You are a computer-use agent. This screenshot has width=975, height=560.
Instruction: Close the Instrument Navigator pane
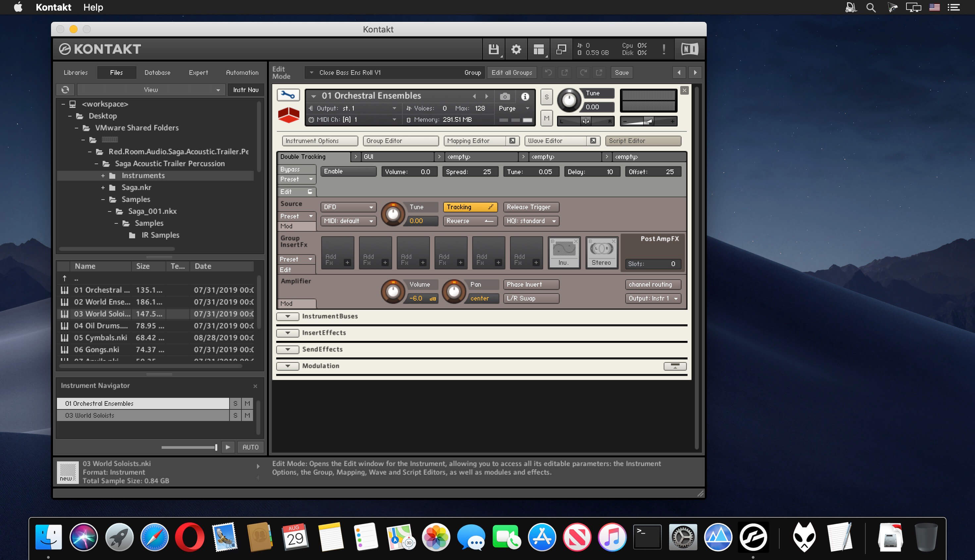pos(255,386)
